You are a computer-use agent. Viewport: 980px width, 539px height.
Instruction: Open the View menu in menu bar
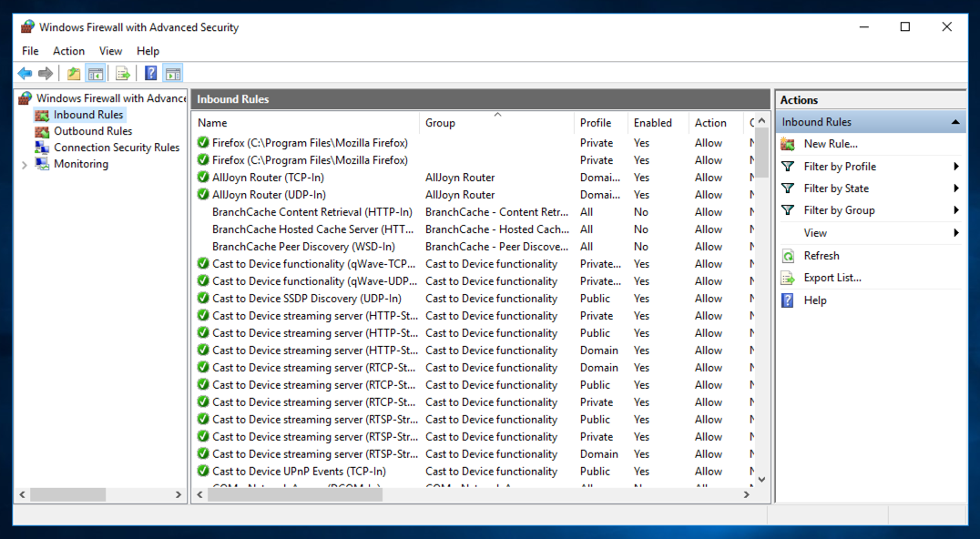click(x=110, y=51)
